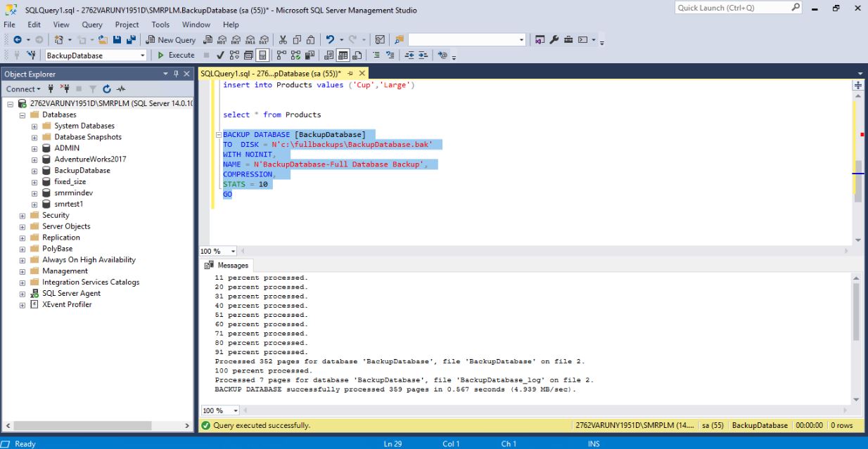Connect Object Explorer using the plug icon

(x=51, y=89)
